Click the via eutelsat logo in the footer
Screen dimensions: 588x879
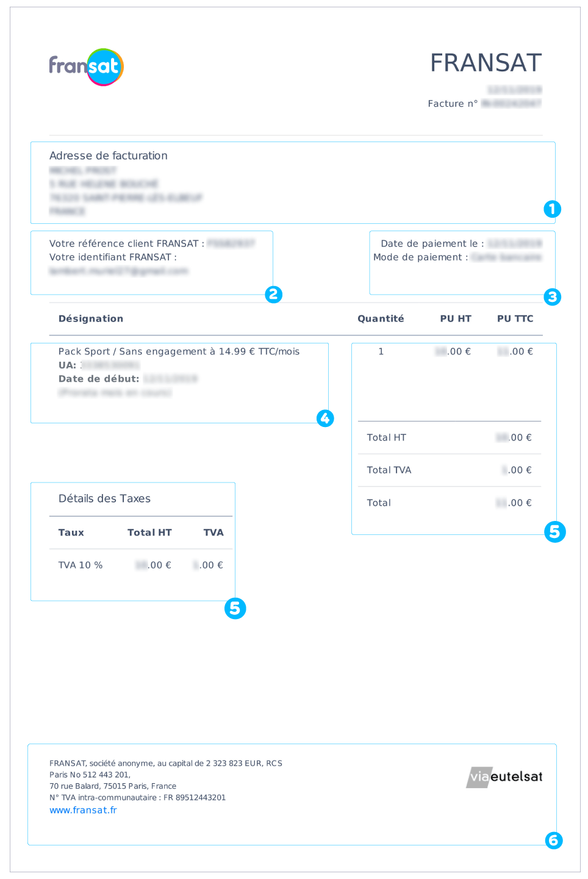(504, 777)
